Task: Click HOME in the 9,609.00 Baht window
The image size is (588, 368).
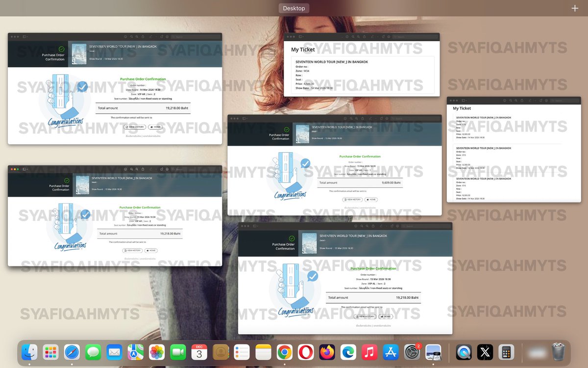Action: click(x=371, y=200)
